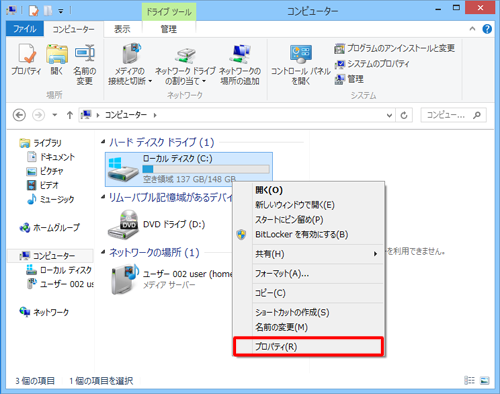The height and width of the screenshot is (394, 500).
Task: Click the properties quick access toolbar icon
Action: pos(34,11)
